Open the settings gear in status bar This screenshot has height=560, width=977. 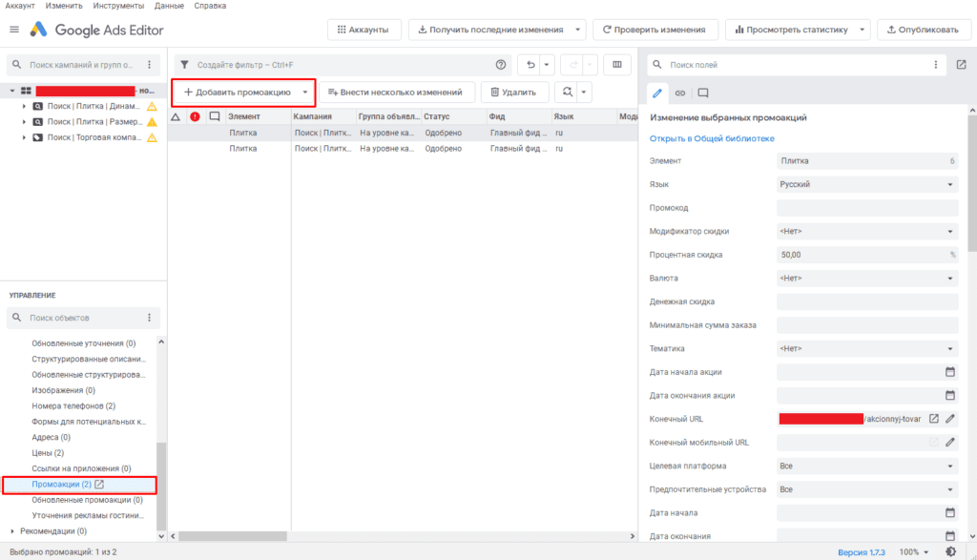(951, 552)
